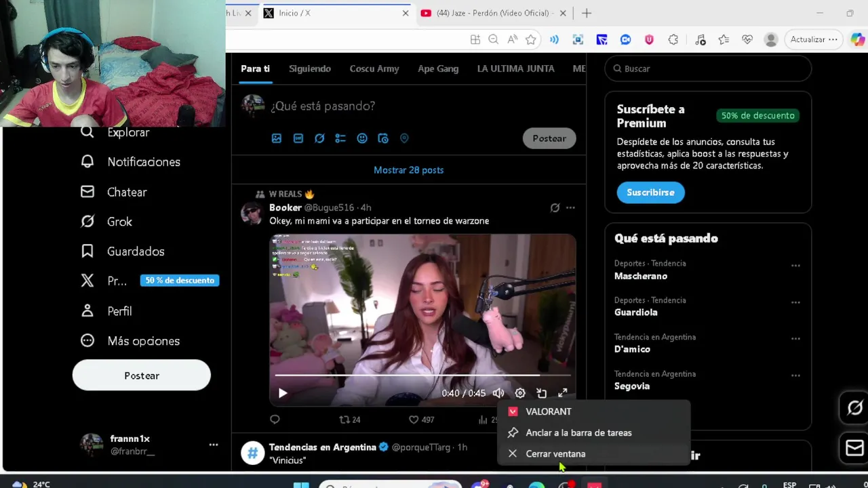This screenshot has height=488, width=868.
Task: Open the Tendencias en Argentina profile
Action: [x=322, y=447]
